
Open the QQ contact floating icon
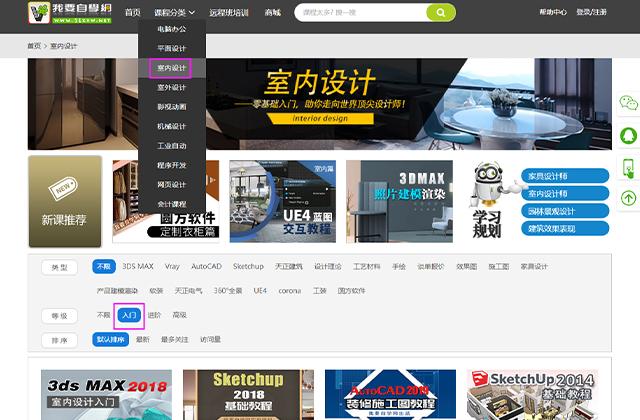click(x=628, y=135)
